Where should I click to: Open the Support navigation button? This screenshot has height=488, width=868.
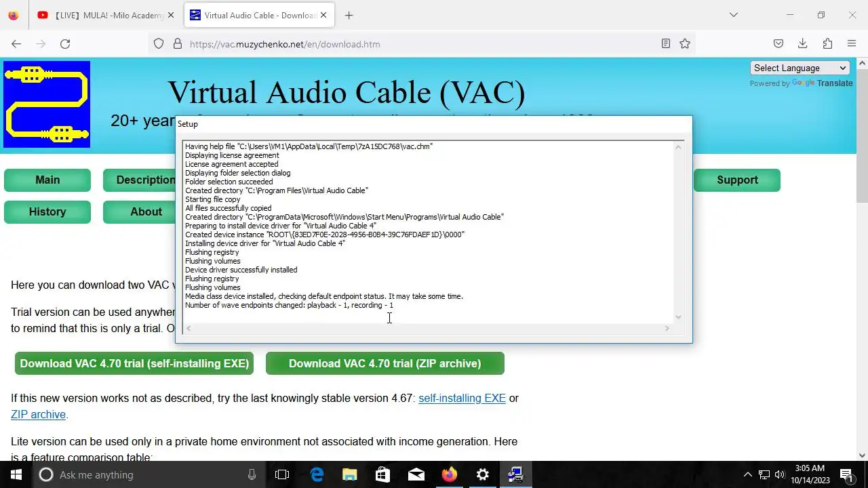[x=737, y=180]
